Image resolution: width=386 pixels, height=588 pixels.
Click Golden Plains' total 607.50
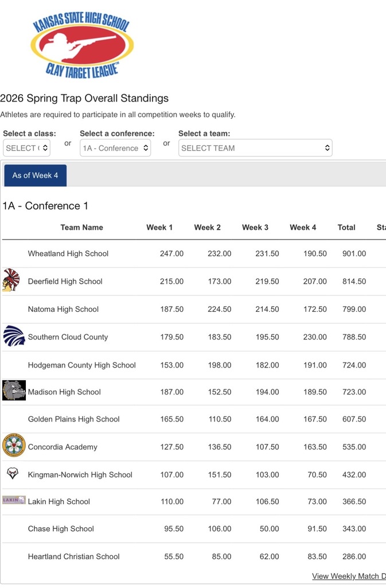coord(354,419)
